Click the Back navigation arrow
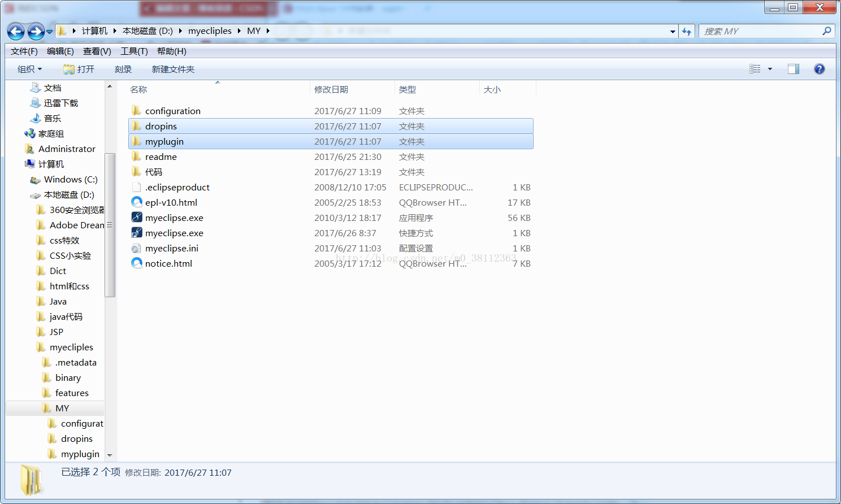Image resolution: width=841 pixels, height=504 pixels. pos(16,32)
